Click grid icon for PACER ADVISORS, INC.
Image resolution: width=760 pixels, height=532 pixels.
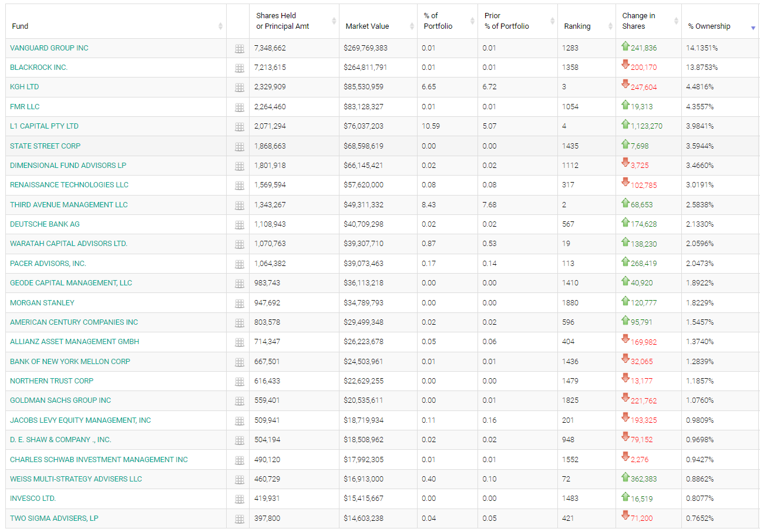(240, 265)
